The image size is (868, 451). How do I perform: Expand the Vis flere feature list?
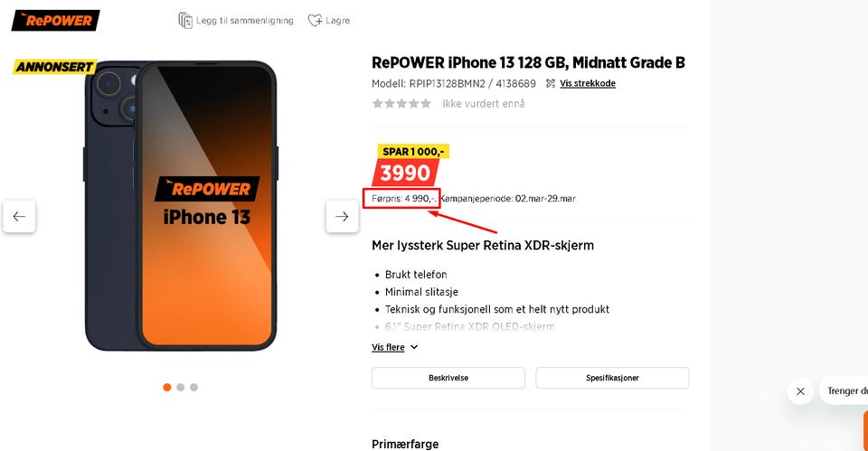click(388, 347)
